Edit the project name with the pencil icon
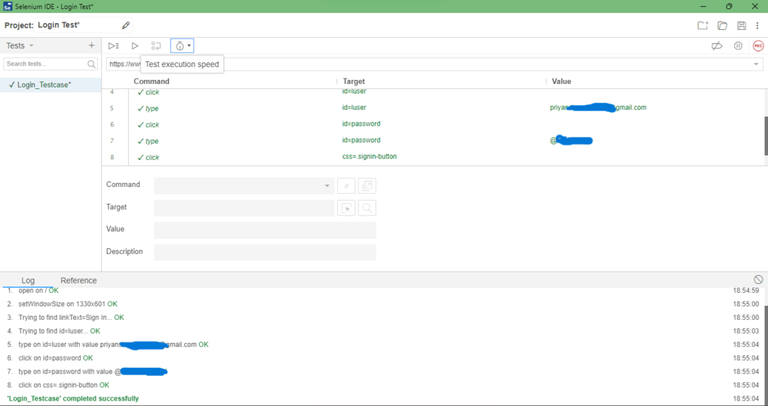Image resolution: width=768 pixels, height=406 pixels. 126,25
